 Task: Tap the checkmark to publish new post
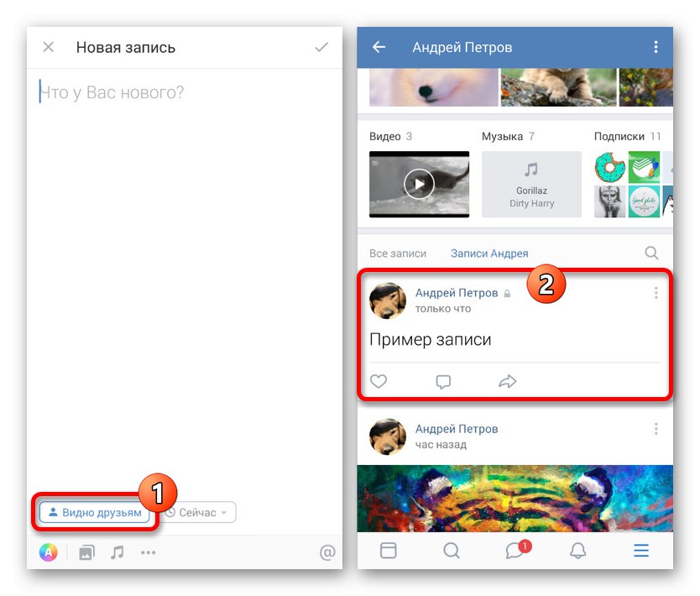(321, 47)
